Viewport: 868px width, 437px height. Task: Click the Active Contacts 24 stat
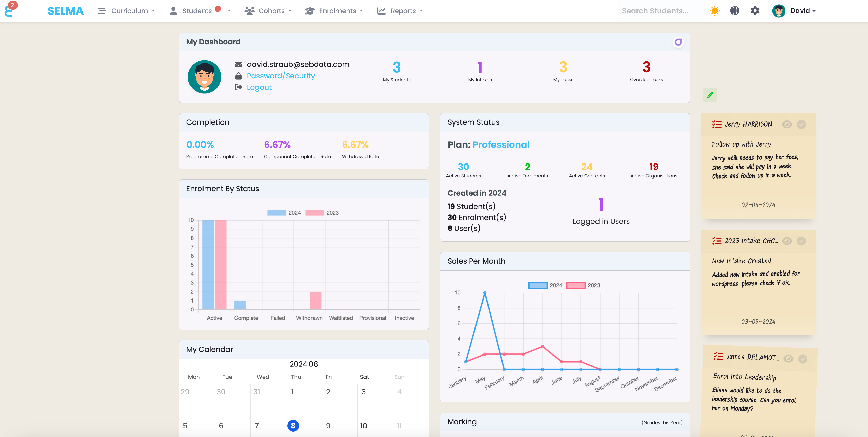tap(587, 170)
